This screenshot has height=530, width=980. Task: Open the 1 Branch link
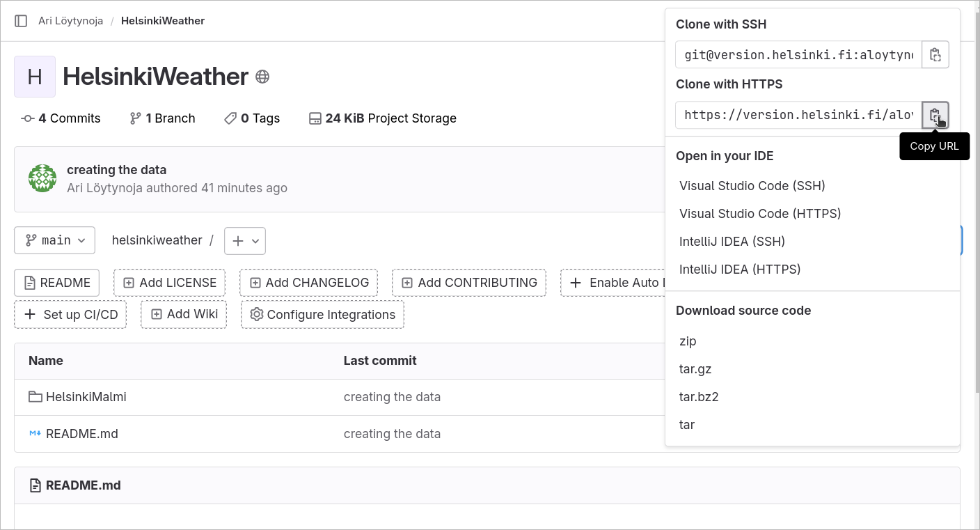pos(162,118)
